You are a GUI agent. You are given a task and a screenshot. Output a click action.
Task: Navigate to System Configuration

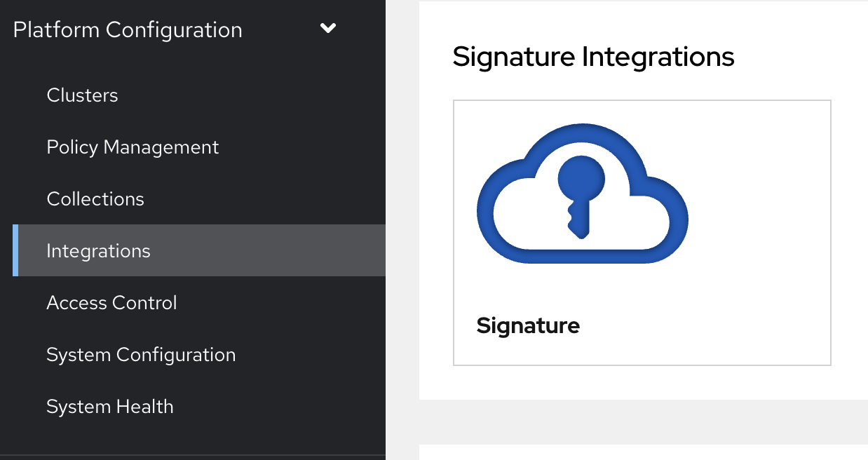click(x=141, y=355)
